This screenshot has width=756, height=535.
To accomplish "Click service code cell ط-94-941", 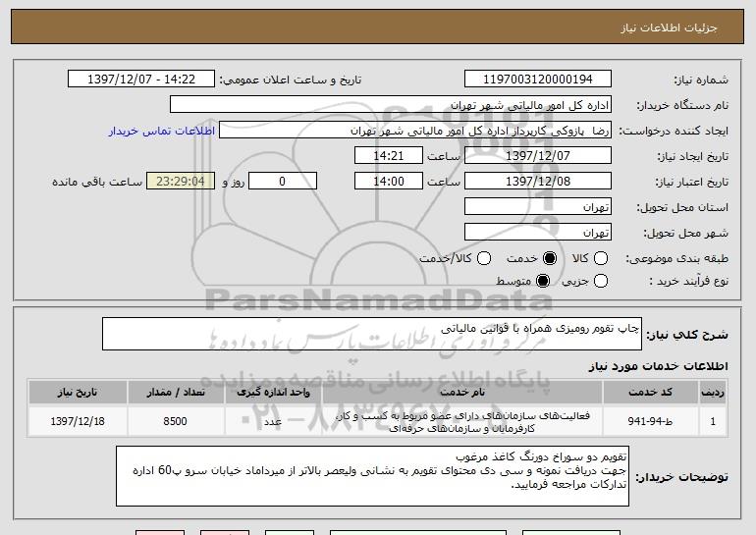I will (x=650, y=421).
